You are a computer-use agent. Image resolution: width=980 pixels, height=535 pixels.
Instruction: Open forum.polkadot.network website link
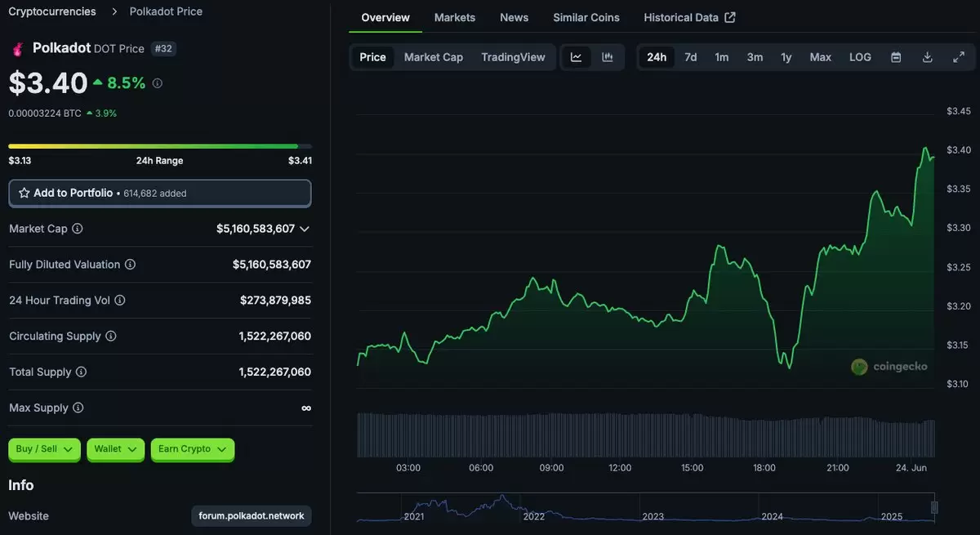pos(252,516)
